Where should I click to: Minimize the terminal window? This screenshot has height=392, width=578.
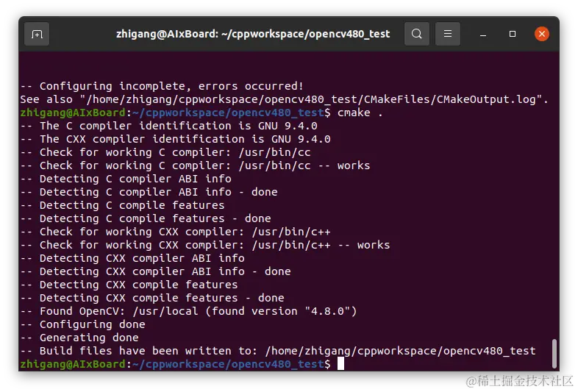pos(483,35)
